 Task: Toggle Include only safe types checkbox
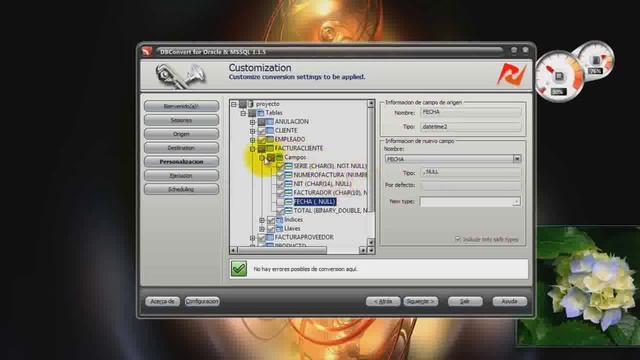[458, 239]
